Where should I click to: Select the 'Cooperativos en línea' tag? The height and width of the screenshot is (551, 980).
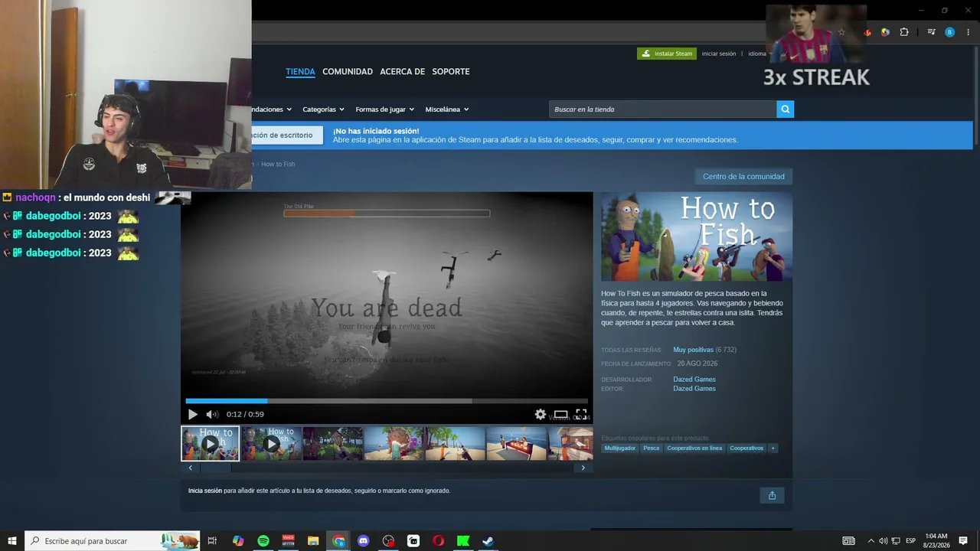694,448
